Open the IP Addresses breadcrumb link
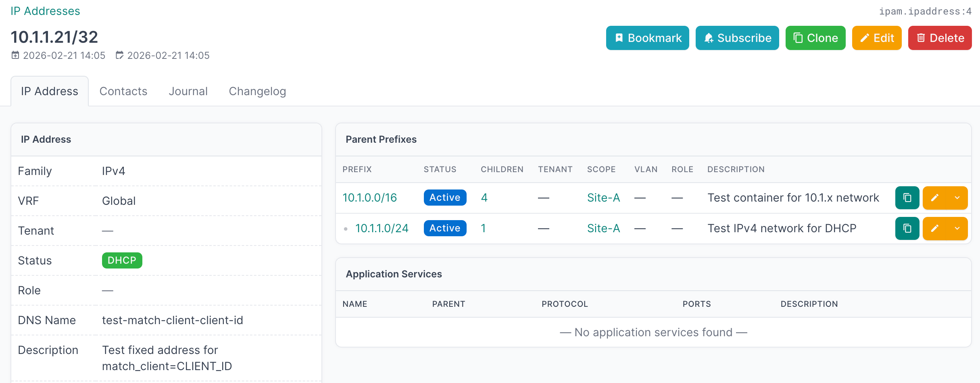 click(x=45, y=11)
